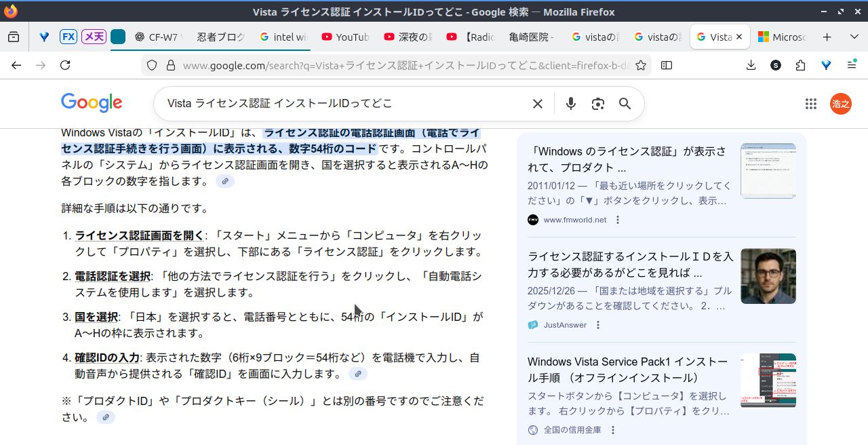Click the 確認IDの入力 step heading
The height and width of the screenshot is (445, 868).
107,357
